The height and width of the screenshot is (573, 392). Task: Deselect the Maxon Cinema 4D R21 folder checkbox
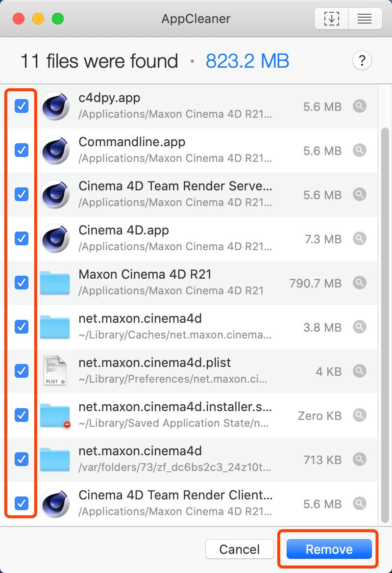(22, 283)
